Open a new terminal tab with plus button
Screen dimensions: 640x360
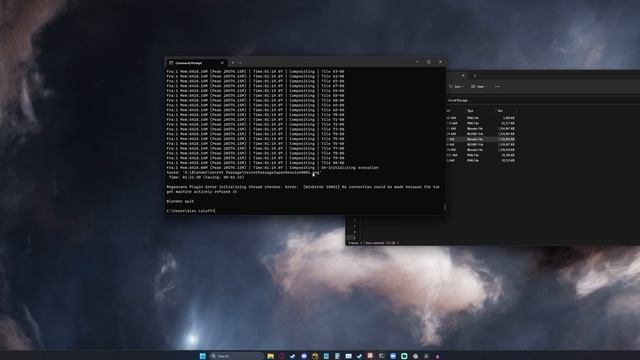(x=233, y=63)
